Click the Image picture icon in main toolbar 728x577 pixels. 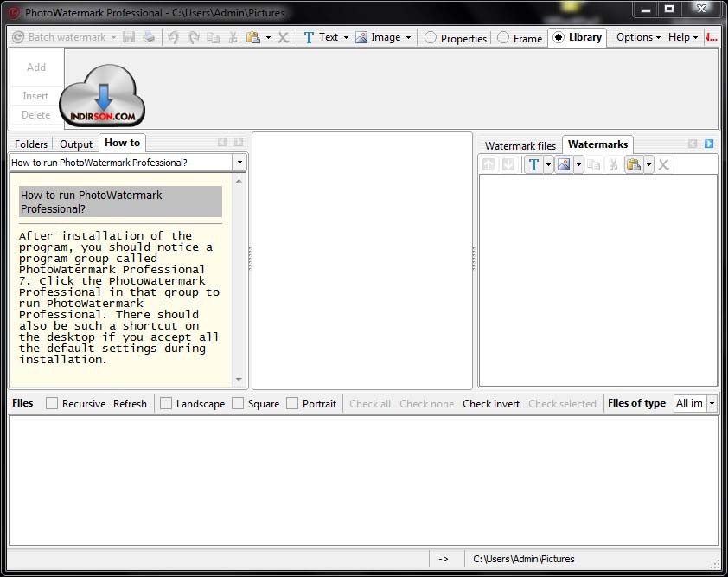[x=361, y=37]
